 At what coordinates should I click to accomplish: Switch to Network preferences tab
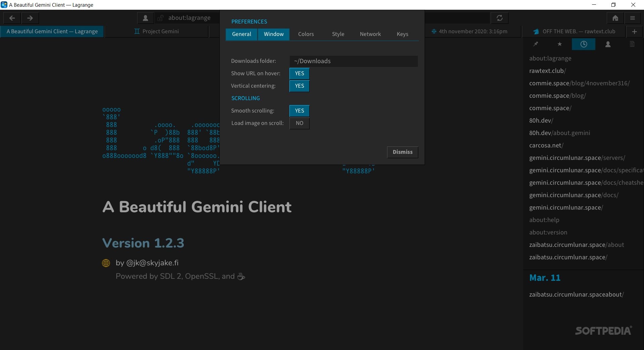tap(370, 34)
